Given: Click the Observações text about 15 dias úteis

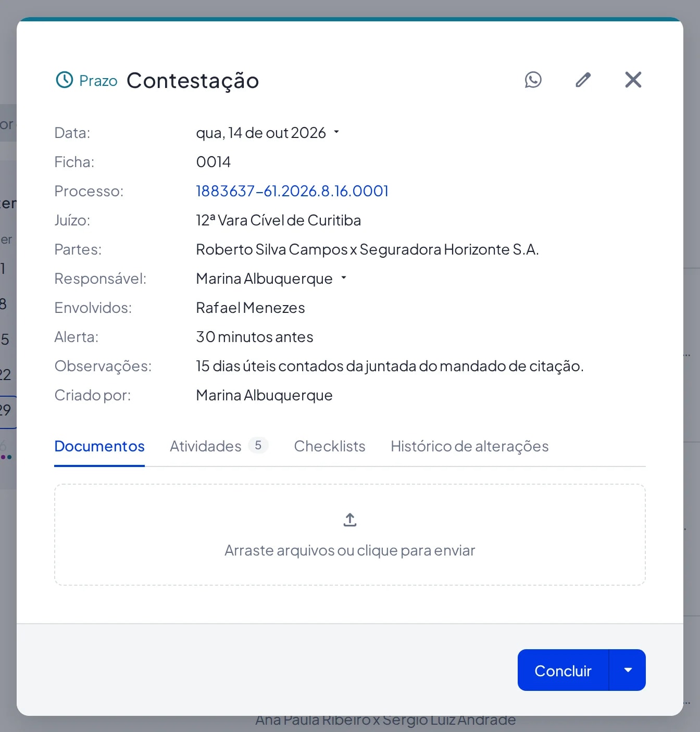Looking at the screenshot, I should coord(390,366).
